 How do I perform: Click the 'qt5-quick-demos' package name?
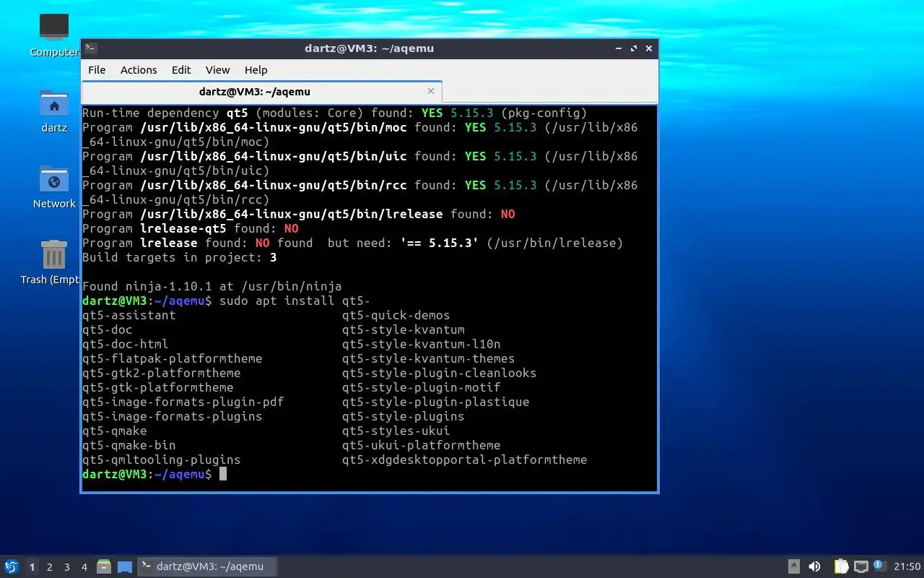[396, 315]
